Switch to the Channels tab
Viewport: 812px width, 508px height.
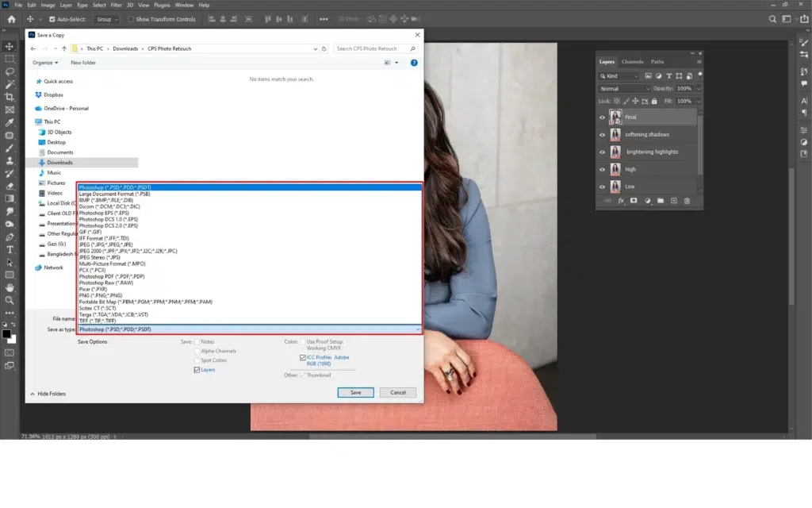[x=632, y=61]
